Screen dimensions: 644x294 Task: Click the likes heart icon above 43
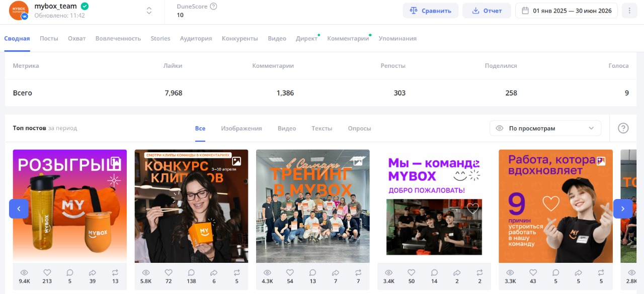[533, 272]
